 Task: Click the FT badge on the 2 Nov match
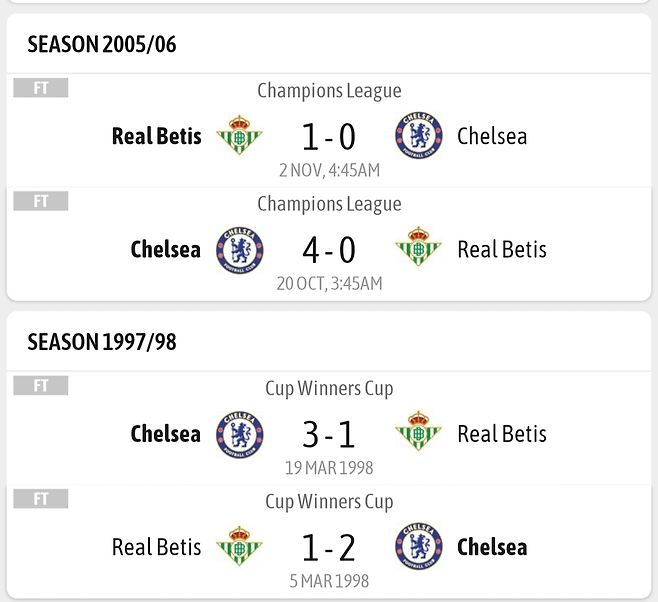pos(41,88)
